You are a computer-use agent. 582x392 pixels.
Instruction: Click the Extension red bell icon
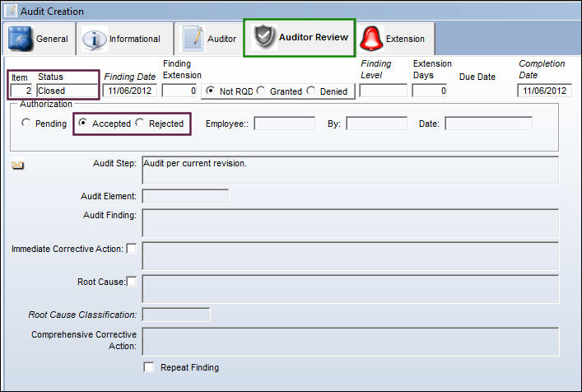(x=371, y=39)
